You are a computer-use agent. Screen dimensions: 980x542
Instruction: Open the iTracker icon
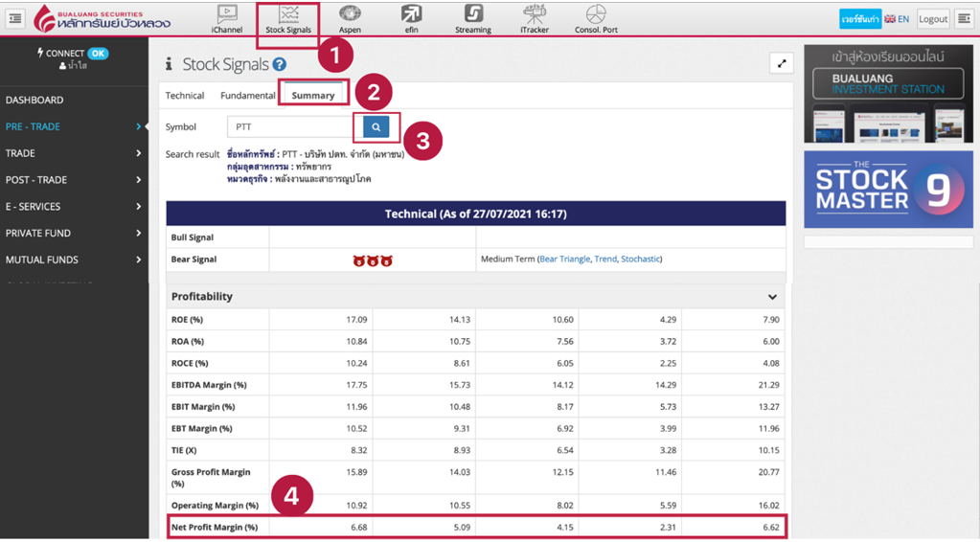pos(535,17)
